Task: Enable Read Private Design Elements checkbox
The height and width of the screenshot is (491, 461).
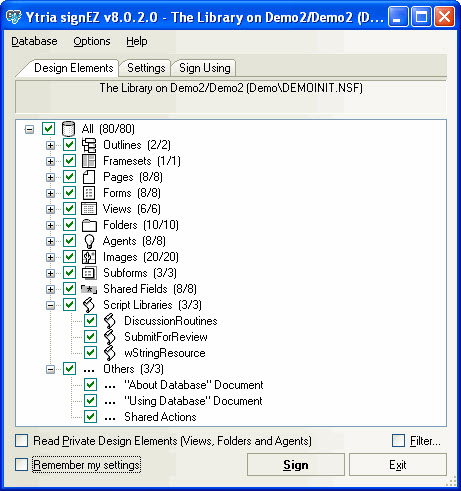Action: [22, 440]
